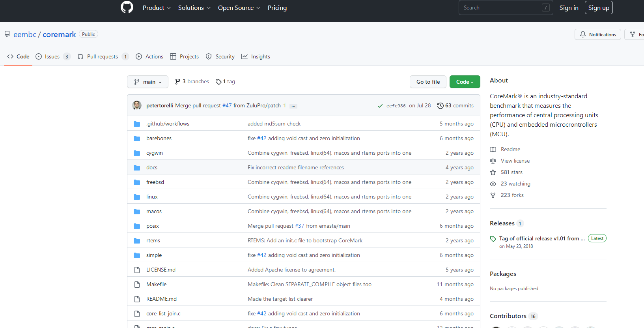The height and width of the screenshot is (328, 644).
Task: Click the simple folder icon
Action: (137, 255)
